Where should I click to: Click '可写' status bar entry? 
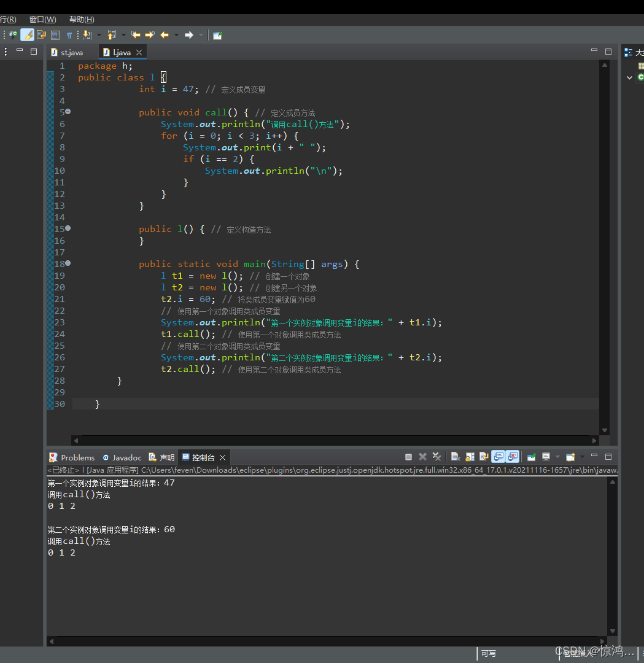pos(489,654)
